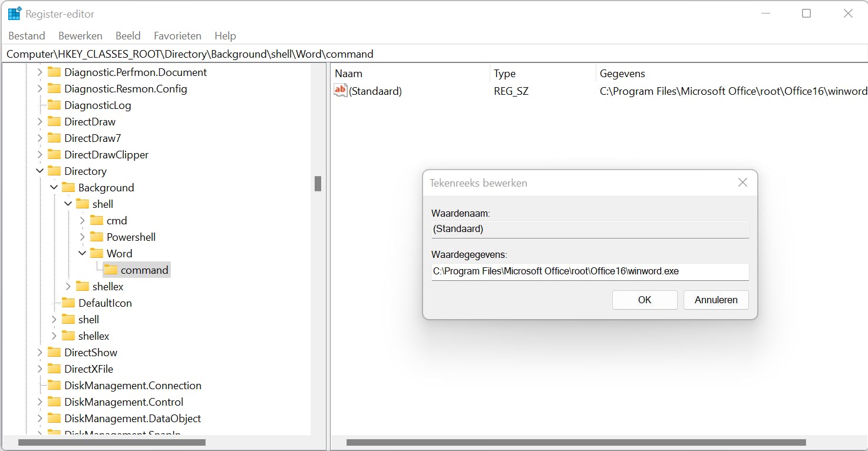Click the Word key folder icon
Viewport: 868px width, 451px height.
97,254
